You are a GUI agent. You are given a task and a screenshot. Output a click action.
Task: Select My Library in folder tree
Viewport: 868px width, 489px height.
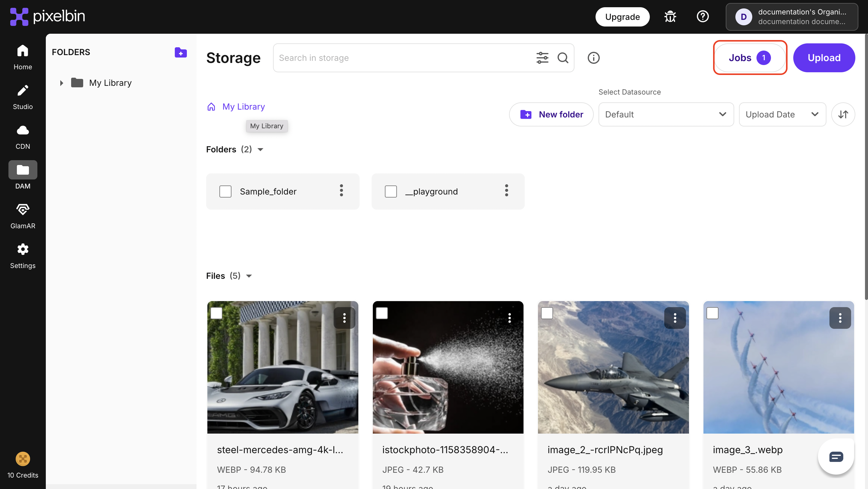110,83
